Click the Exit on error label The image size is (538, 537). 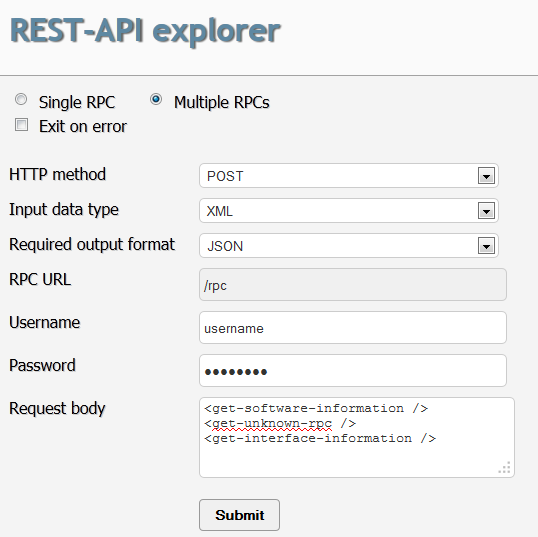point(83,126)
